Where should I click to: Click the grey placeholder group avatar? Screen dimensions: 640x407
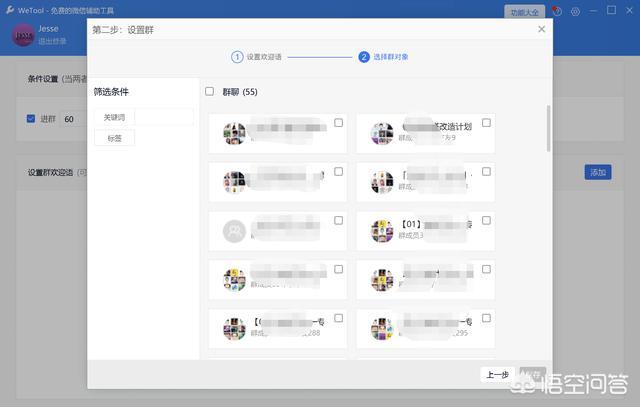point(234,231)
